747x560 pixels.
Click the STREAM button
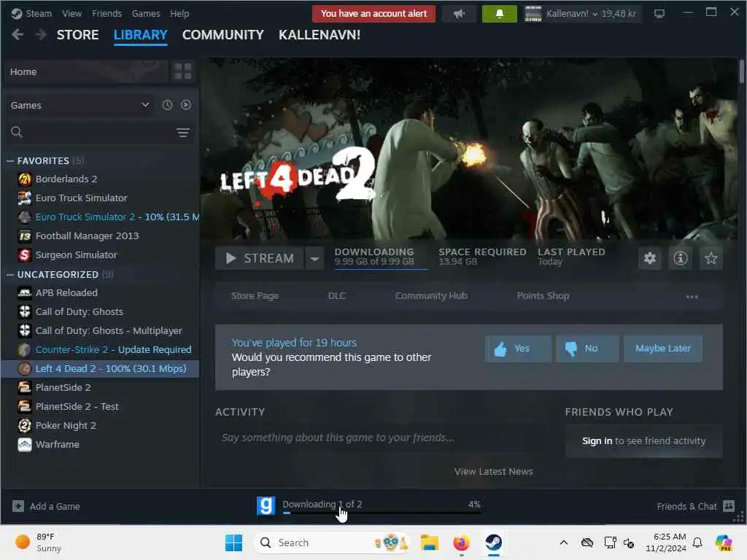click(260, 258)
